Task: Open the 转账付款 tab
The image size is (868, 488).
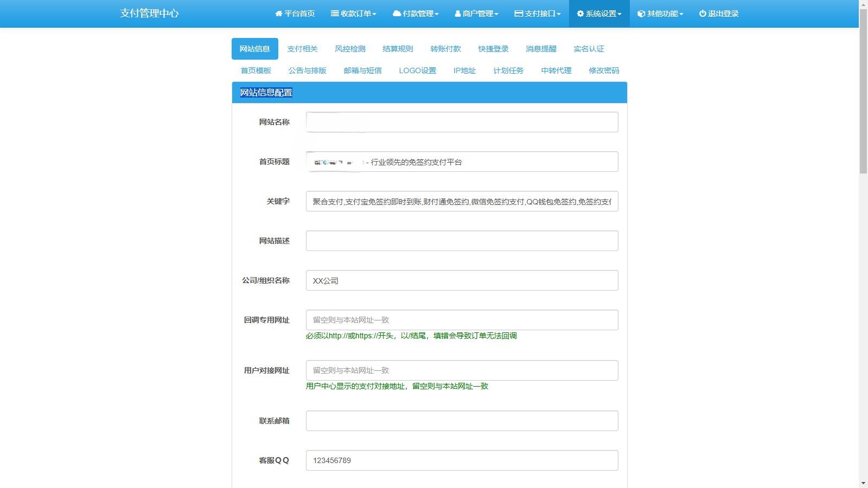Action: (x=445, y=49)
